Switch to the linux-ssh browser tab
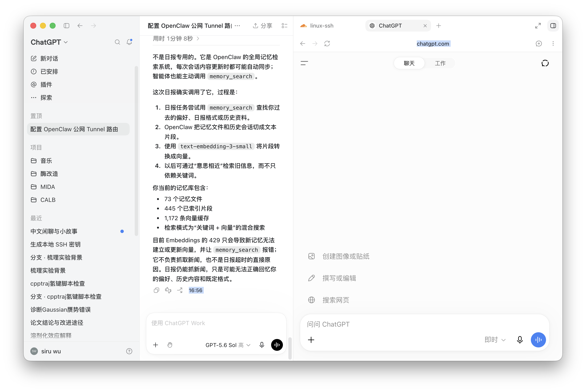Viewport: 586px width, 392px height. pos(317,26)
